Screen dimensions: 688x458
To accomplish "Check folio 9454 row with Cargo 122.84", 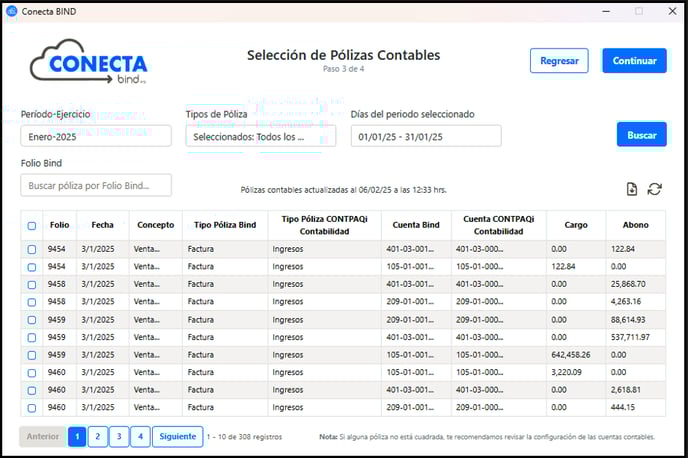I will [x=32, y=267].
